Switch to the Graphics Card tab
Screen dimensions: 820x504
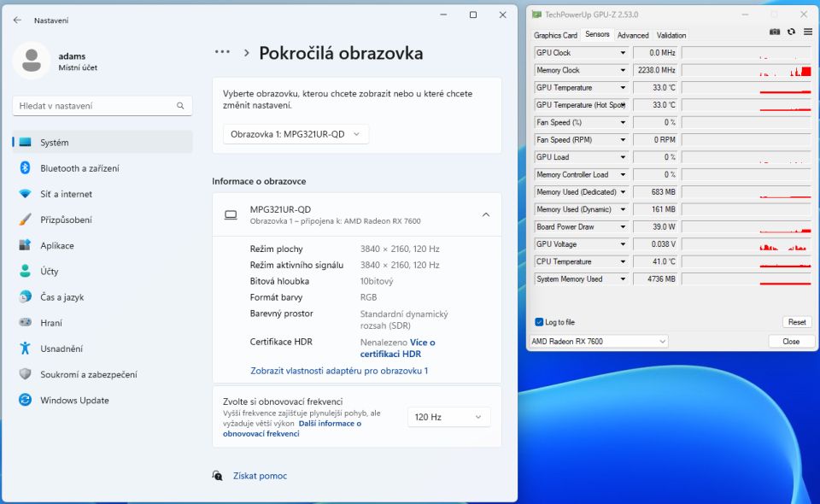(x=555, y=35)
